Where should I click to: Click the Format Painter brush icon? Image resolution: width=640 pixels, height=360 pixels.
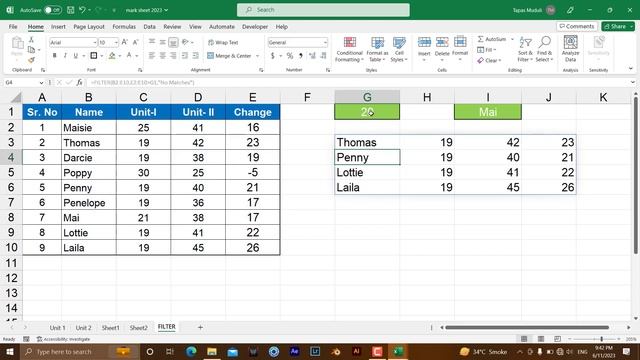click(31, 60)
